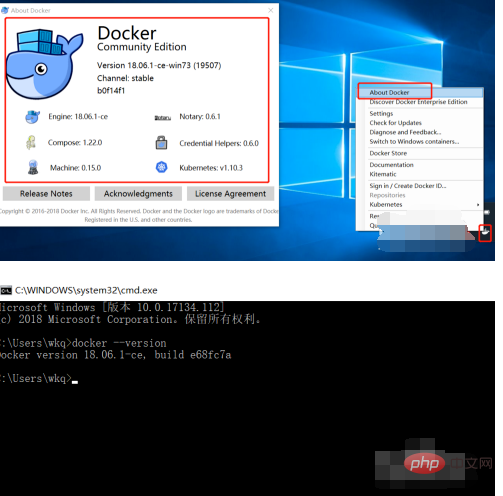Click the Kubernetes wheel icon

pyautogui.click(x=162, y=167)
